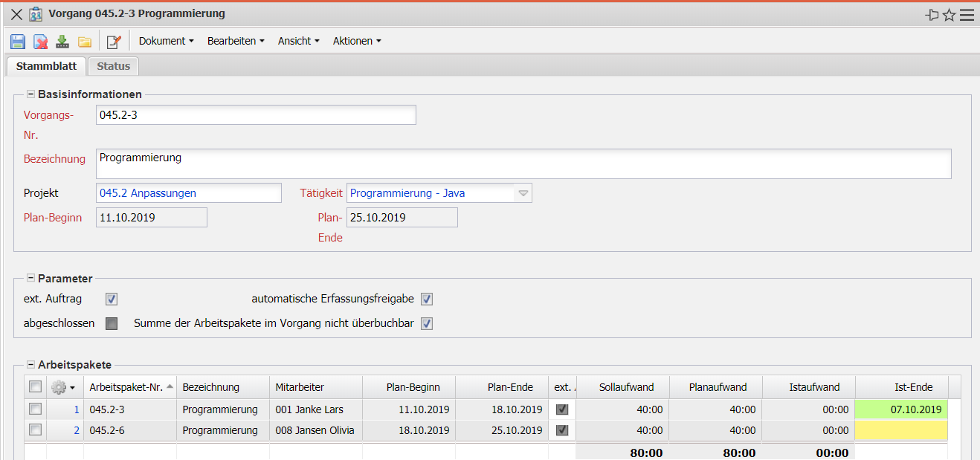Open the 045.2 Anpassungen project link

[x=148, y=193]
